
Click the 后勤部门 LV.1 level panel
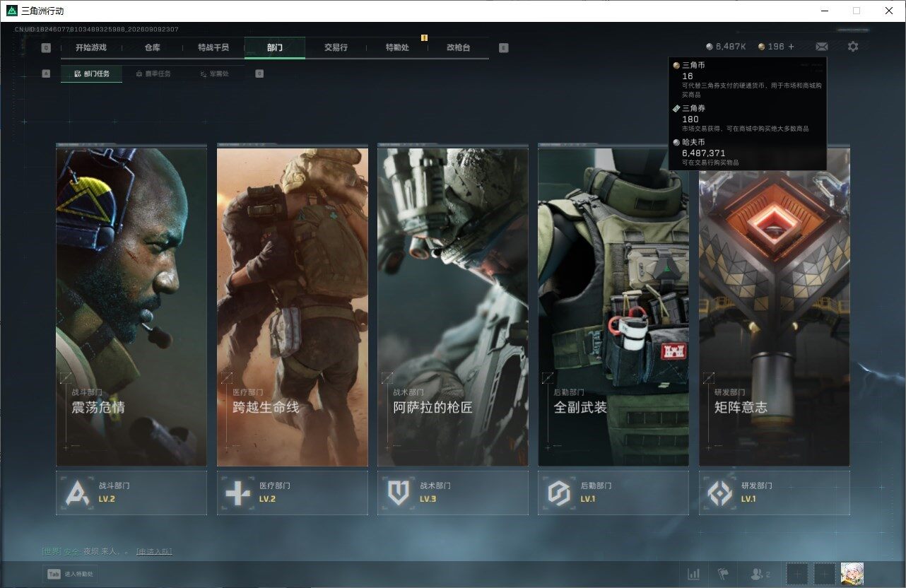613,493
